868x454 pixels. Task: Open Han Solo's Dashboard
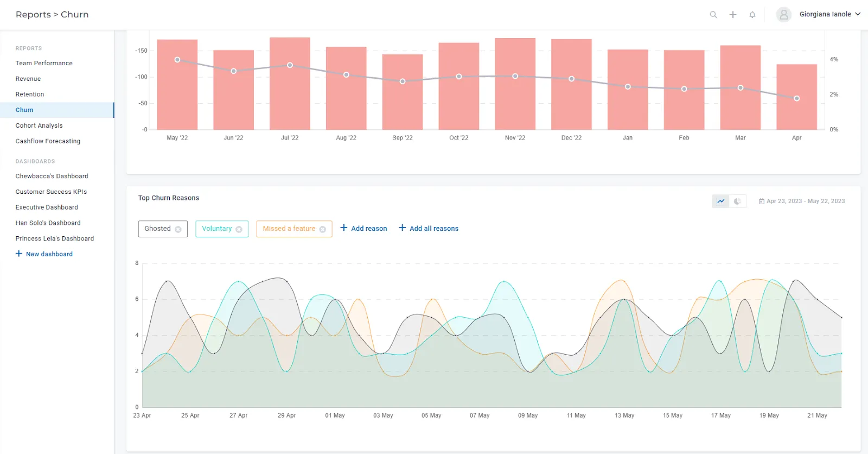48,223
